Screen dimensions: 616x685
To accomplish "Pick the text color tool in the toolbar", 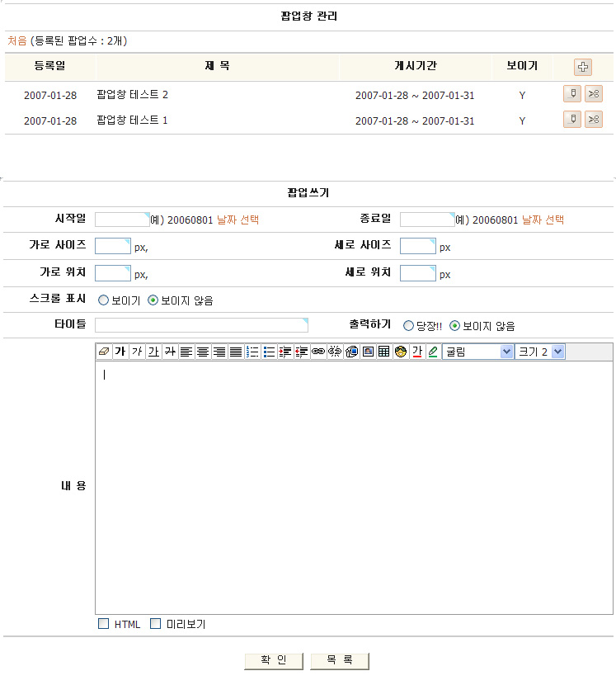I will 416,352.
